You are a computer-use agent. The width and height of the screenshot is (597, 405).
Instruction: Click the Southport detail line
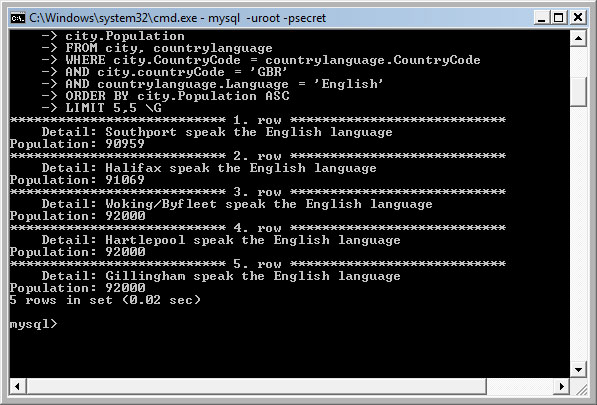click(217, 132)
